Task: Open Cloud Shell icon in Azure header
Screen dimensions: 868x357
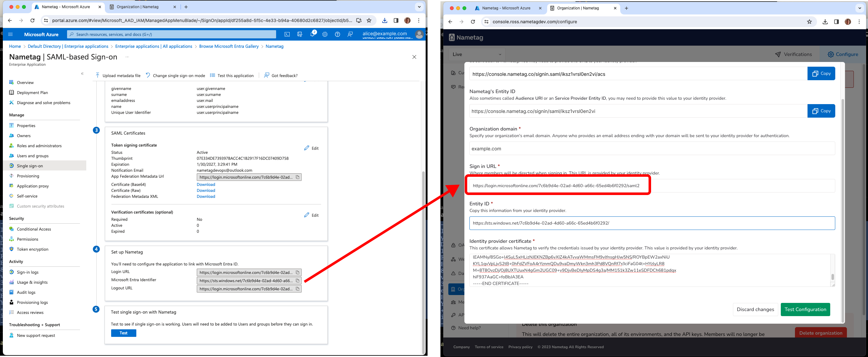Action: pos(287,34)
